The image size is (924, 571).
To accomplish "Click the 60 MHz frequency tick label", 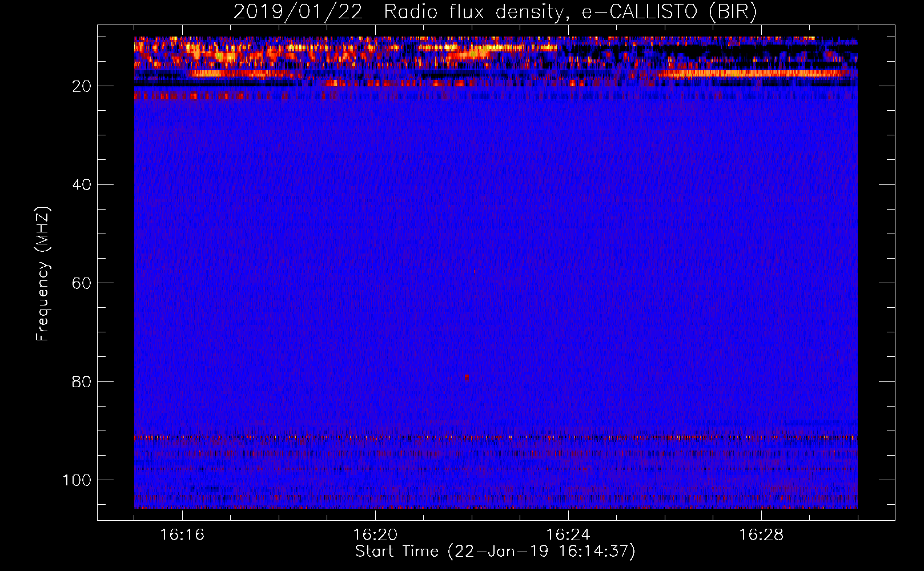I will [82, 283].
